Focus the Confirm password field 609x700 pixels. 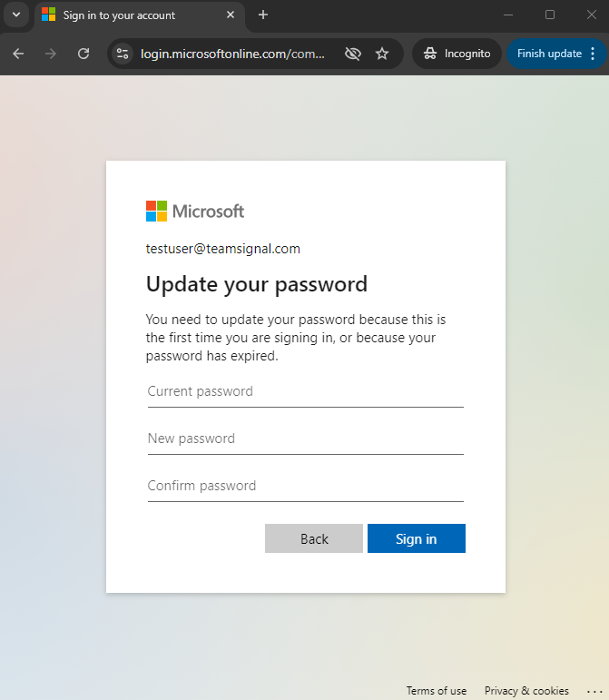click(x=306, y=486)
